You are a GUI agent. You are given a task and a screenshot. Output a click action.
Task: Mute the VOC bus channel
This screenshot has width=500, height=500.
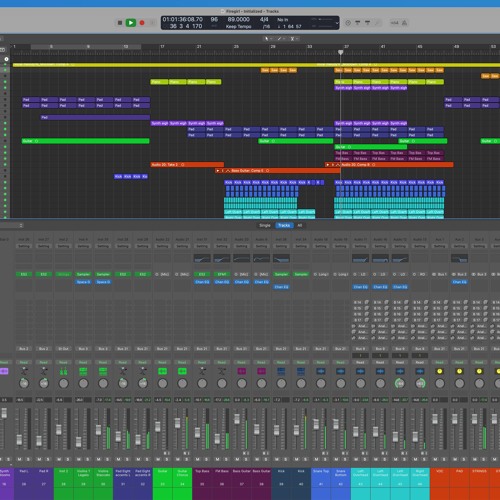click(x=435, y=459)
